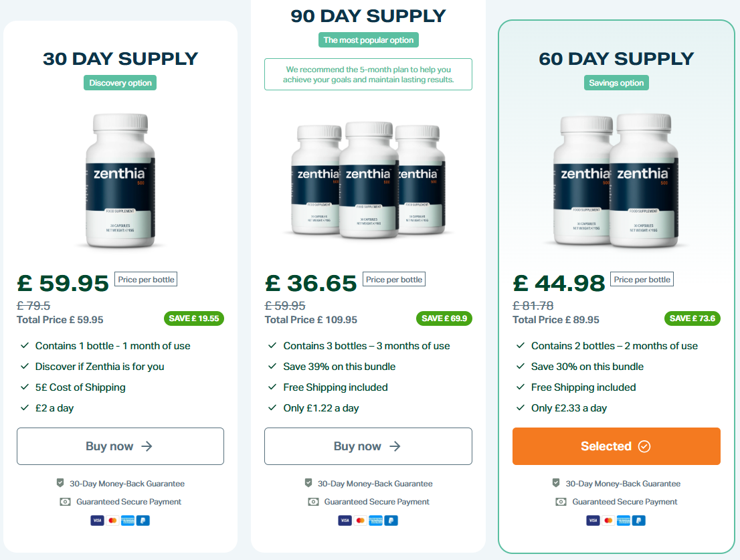Image resolution: width=740 pixels, height=560 pixels.
Task: Click Mastercard icon under 90 Day Supply
Action: pos(361,520)
